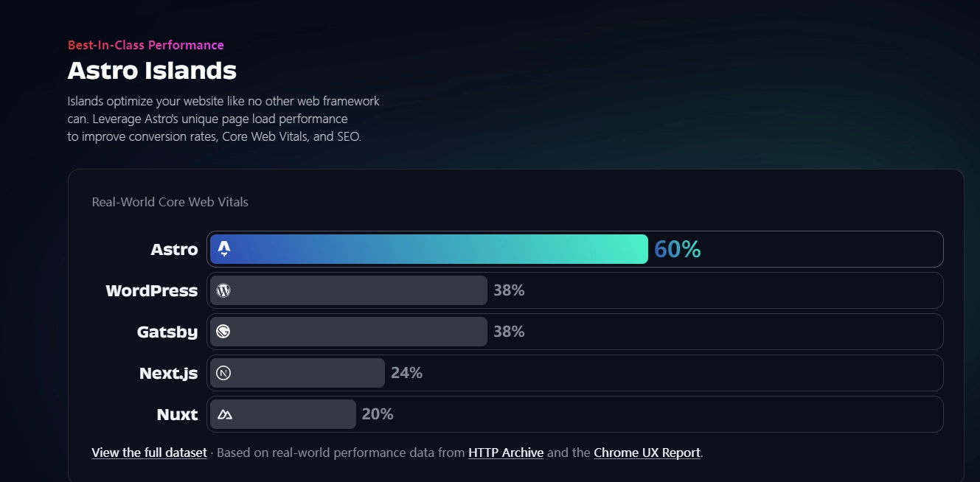Select the Nuxt row label
Image resolution: width=980 pixels, height=482 pixels.
pyautogui.click(x=177, y=414)
